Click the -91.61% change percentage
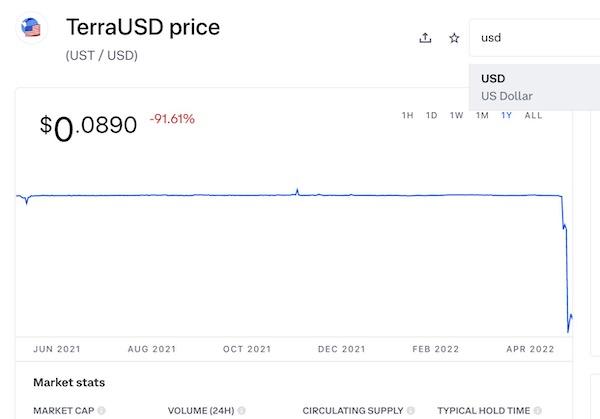The width and height of the screenshot is (600, 419). (x=172, y=119)
